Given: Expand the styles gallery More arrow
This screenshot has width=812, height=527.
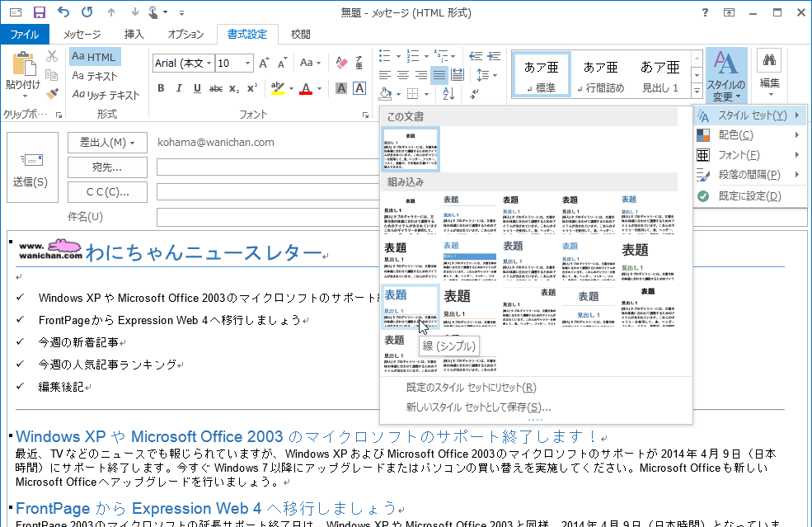Looking at the screenshot, I should coord(697,91).
